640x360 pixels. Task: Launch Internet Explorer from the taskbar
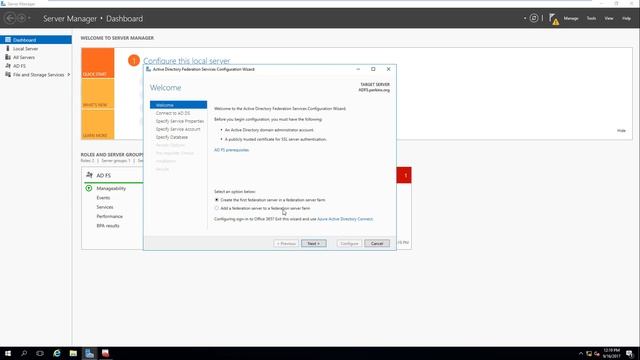[57, 353]
